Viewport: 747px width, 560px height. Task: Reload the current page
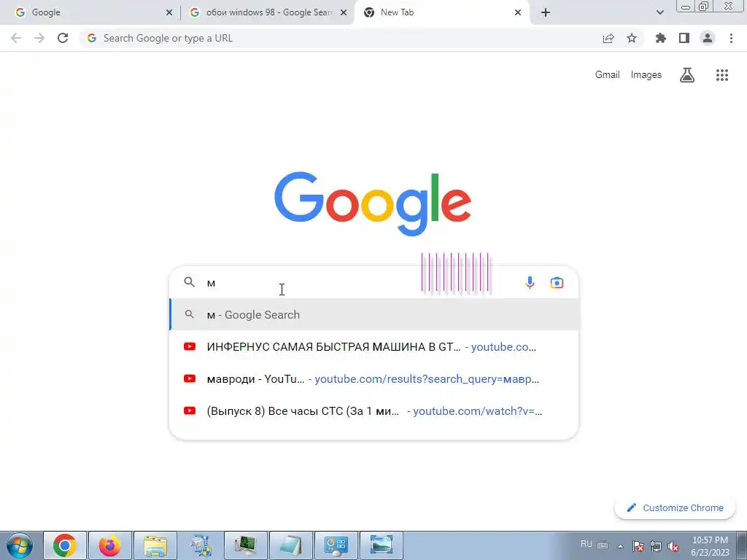pyautogui.click(x=63, y=38)
